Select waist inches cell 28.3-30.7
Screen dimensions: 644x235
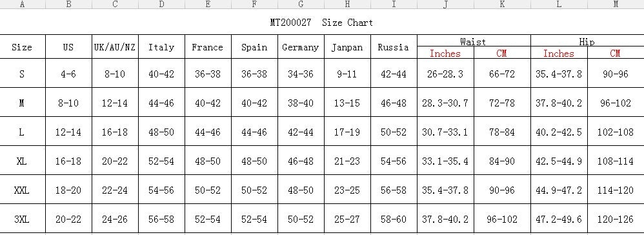coord(446,103)
